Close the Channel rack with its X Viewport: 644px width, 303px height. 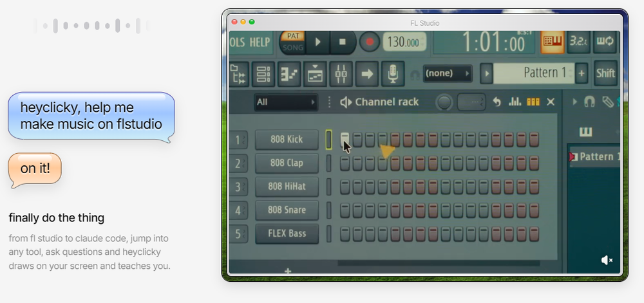pos(551,102)
